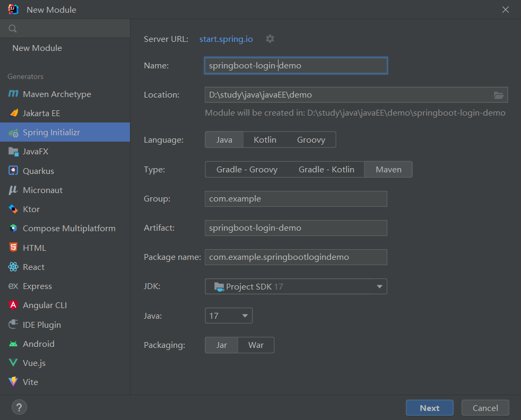Select Vite in the generators list

pyautogui.click(x=65, y=382)
